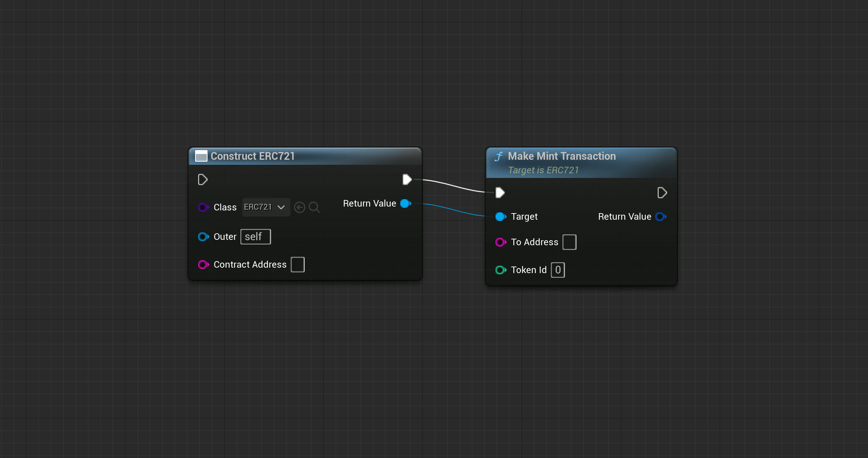This screenshot has height=458, width=868.
Task: Click the purple Class input pin
Action: pyautogui.click(x=203, y=207)
